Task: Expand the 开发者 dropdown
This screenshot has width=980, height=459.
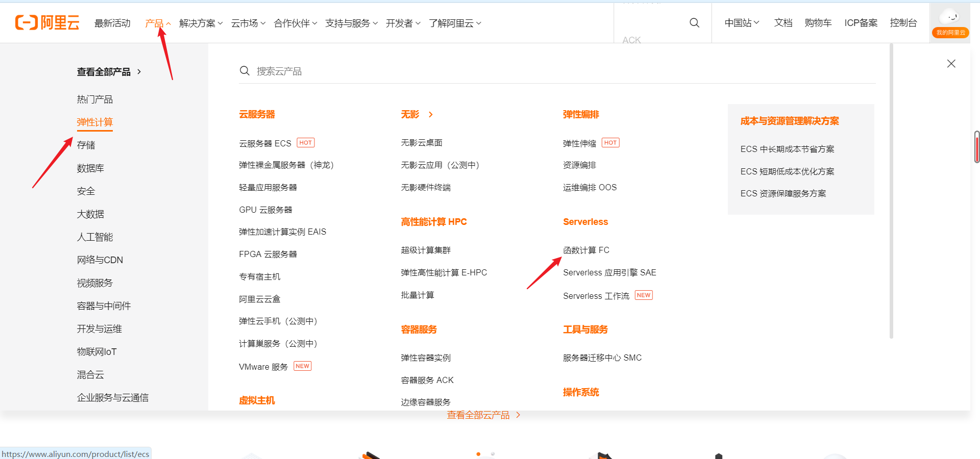Action: point(403,23)
